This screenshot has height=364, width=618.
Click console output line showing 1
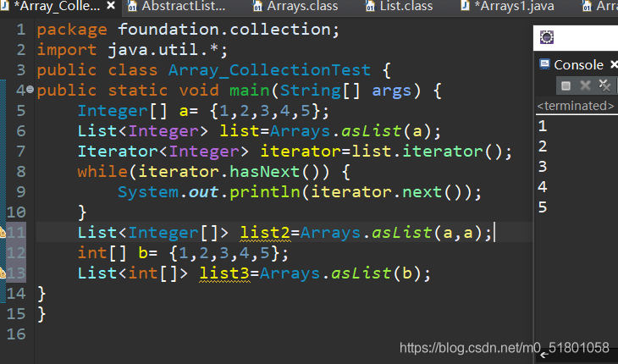[543, 126]
